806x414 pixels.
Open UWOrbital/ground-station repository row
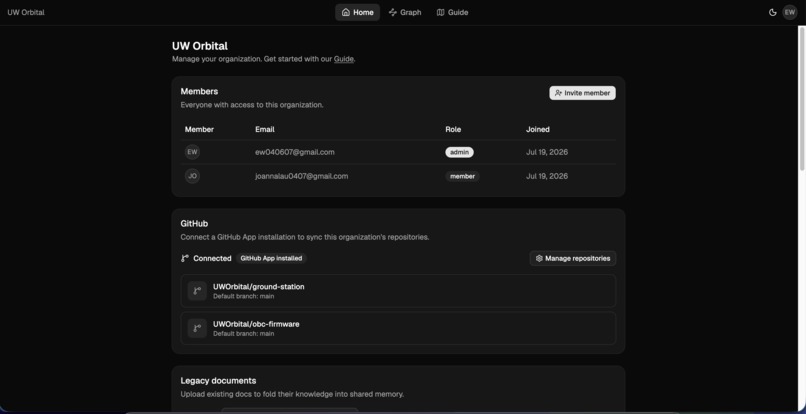click(398, 291)
